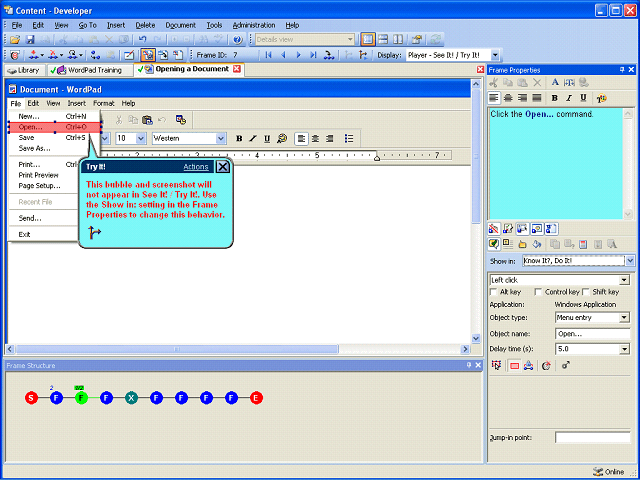Click the font 'A' icon in Frame Properties
640x480 pixels.
(x=555, y=82)
